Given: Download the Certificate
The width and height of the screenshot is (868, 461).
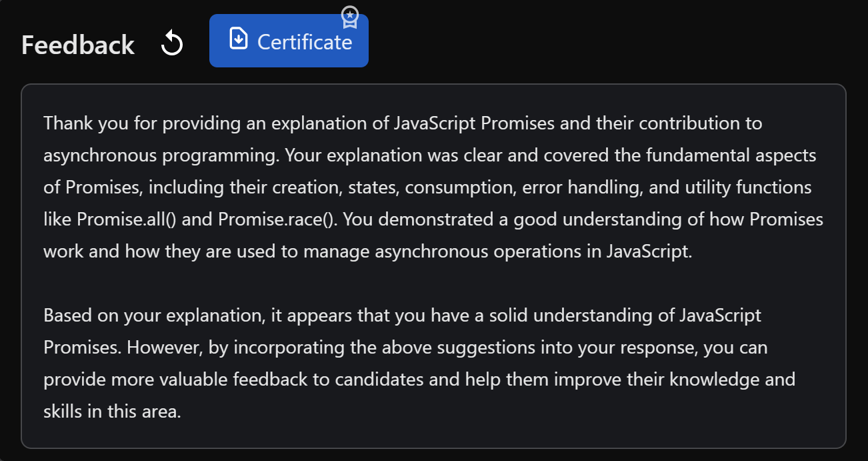Looking at the screenshot, I should [x=289, y=41].
